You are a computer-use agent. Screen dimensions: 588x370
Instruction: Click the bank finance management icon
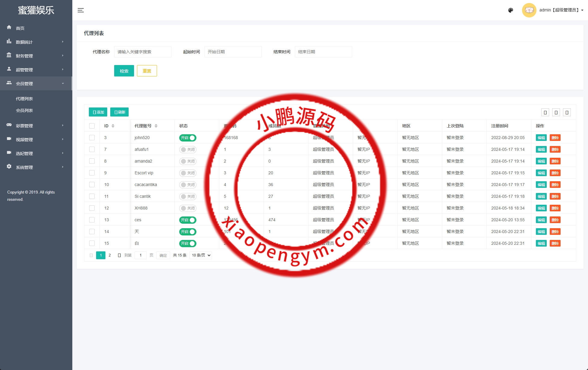click(x=9, y=55)
